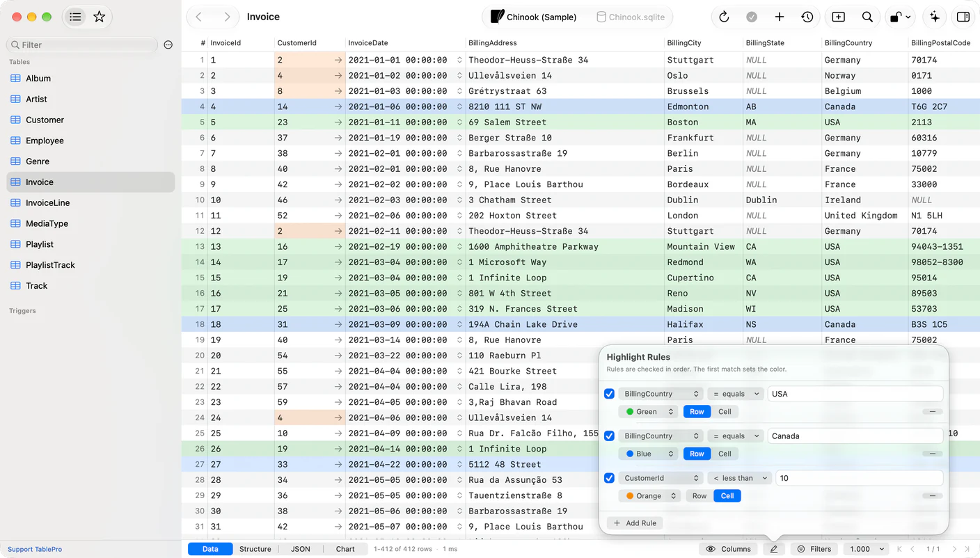Screen dimensions: 980x558
Task: Disable the CustomerId rule checkbox
Action: (x=609, y=478)
